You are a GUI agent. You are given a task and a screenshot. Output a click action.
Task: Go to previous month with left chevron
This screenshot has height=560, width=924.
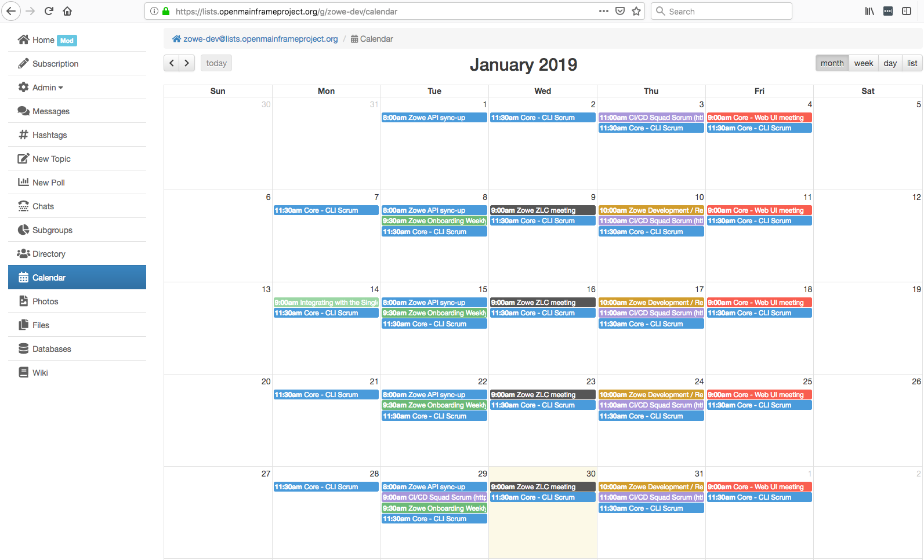172,63
